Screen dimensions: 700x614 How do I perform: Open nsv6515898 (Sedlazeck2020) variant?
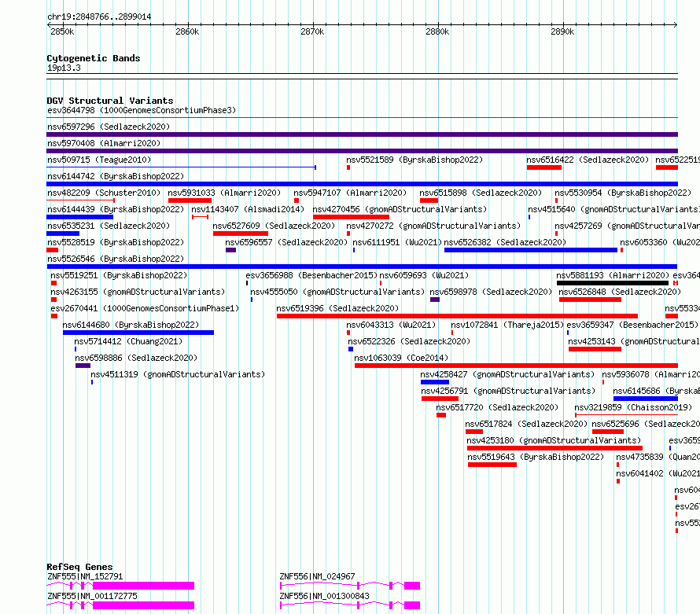[x=481, y=193]
